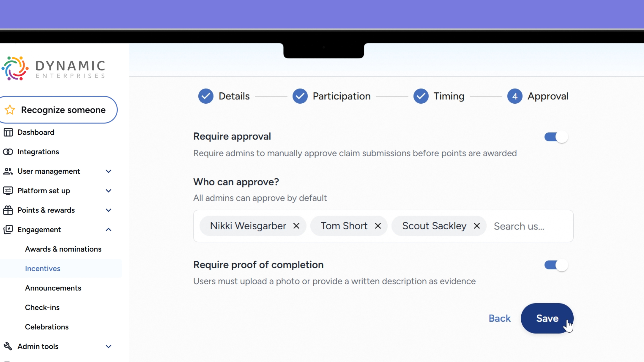Screen dimensions: 644x362
Task: Toggle the Require approval switch
Action: click(556, 137)
